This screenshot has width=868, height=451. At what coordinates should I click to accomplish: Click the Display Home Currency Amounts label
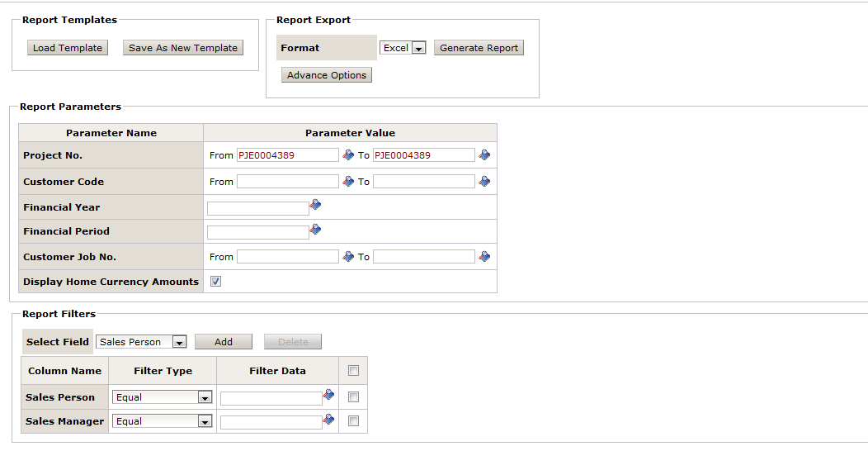click(x=111, y=282)
